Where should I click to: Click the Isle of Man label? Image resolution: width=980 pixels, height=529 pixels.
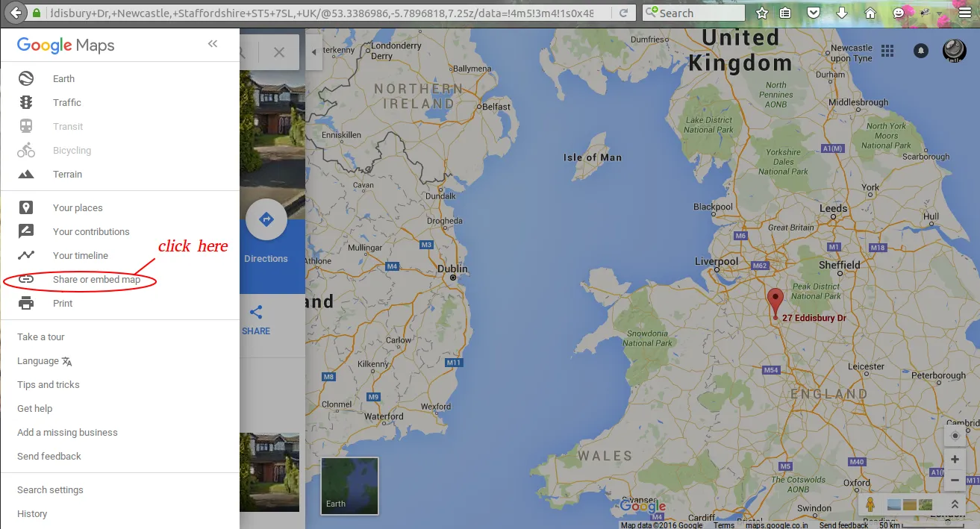coord(593,157)
